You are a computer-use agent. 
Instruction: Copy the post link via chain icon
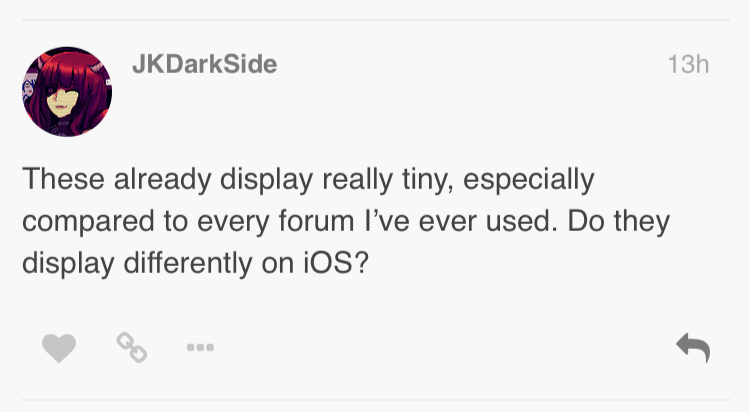[131, 348]
